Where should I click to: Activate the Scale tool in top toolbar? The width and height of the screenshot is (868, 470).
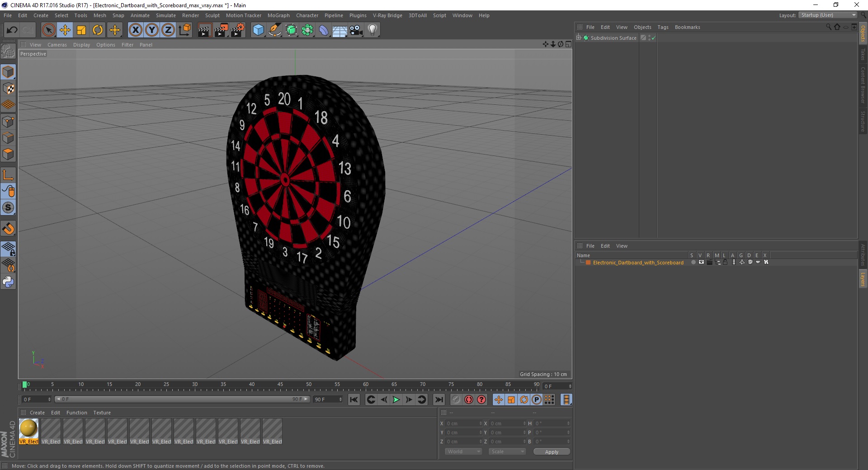(81, 30)
